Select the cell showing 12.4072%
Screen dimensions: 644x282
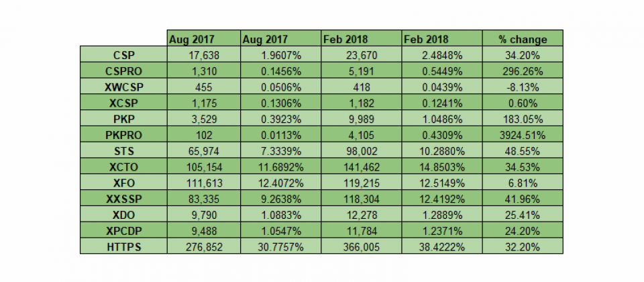pyautogui.click(x=281, y=183)
